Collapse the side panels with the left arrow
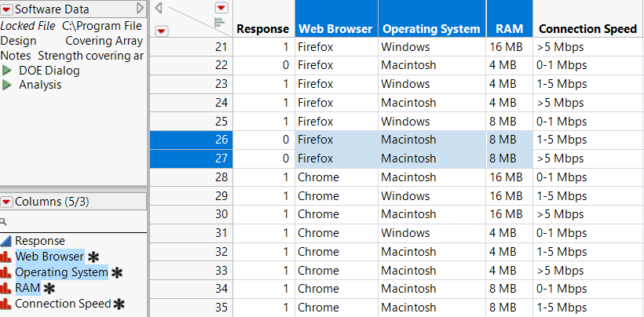This screenshot has height=317, width=644. [159, 8]
